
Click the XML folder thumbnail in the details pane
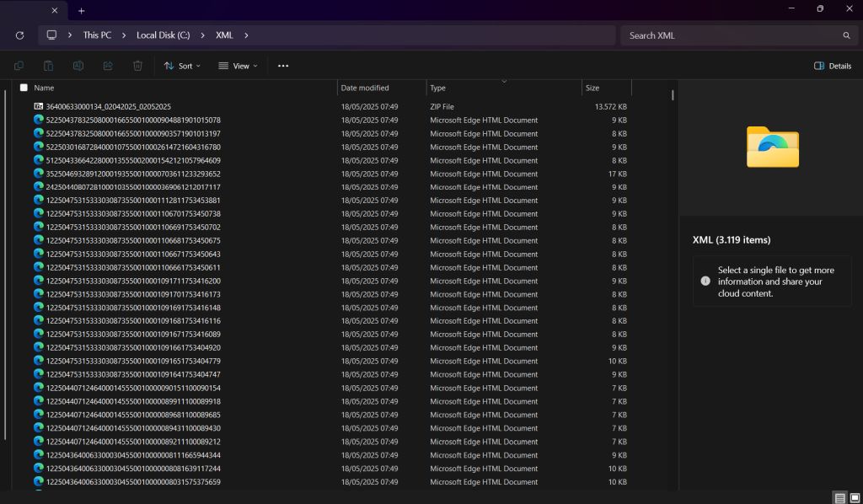[773, 147]
